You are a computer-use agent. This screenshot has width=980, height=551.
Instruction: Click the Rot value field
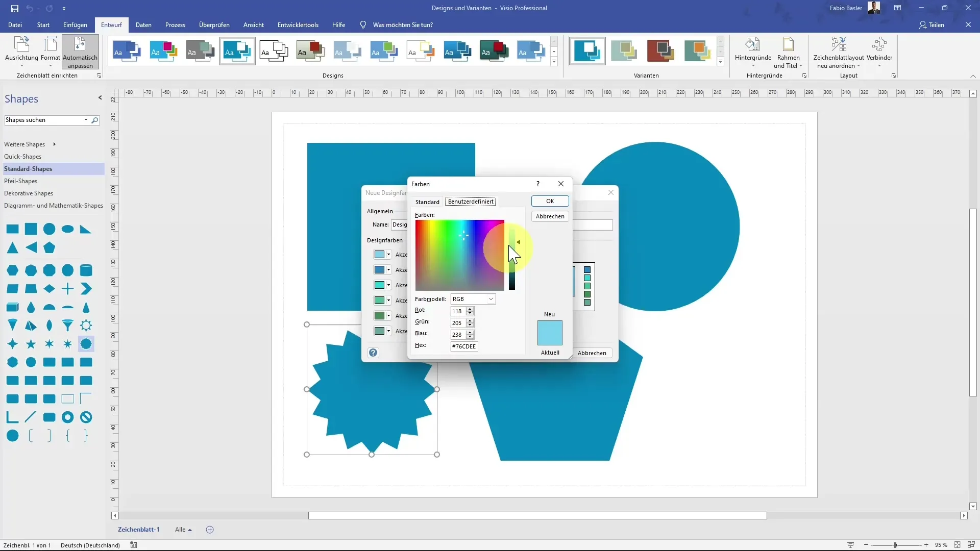click(x=458, y=311)
